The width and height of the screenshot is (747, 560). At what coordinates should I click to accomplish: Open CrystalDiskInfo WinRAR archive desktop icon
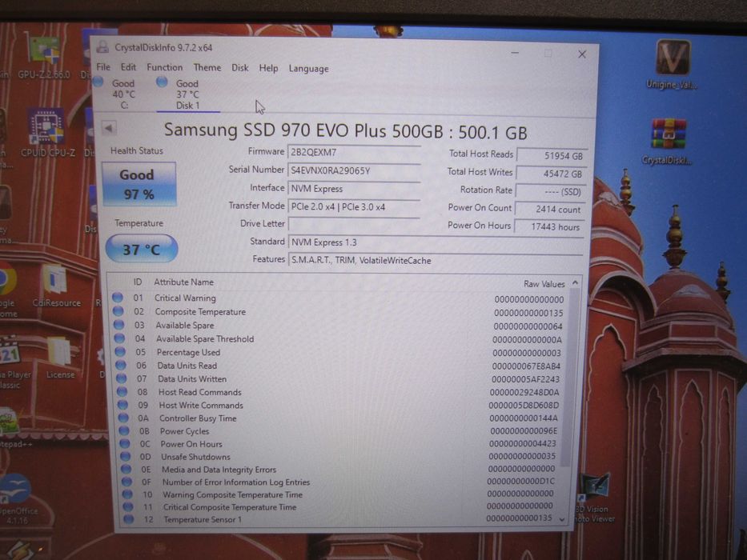[x=668, y=141]
